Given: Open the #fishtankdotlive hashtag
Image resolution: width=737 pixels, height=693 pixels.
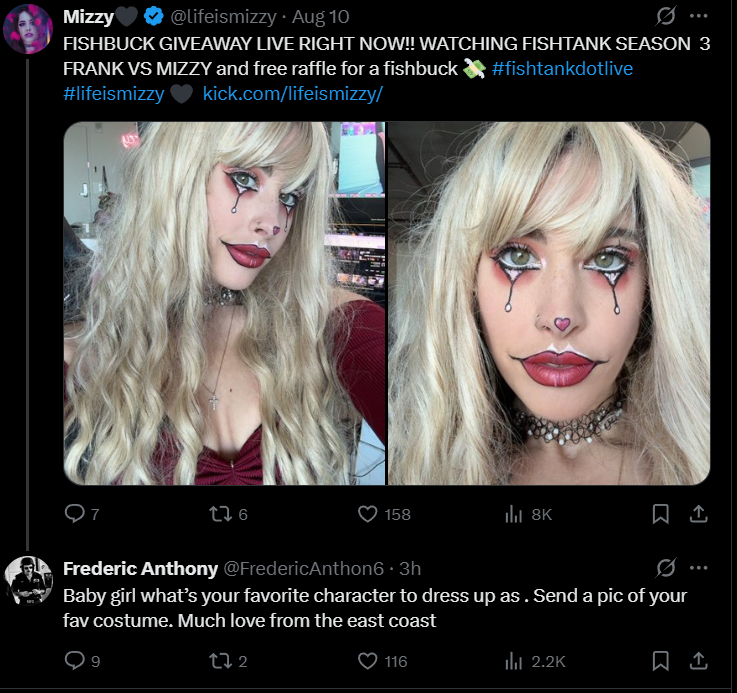Looking at the screenshot, I should [x=562, y=69].
